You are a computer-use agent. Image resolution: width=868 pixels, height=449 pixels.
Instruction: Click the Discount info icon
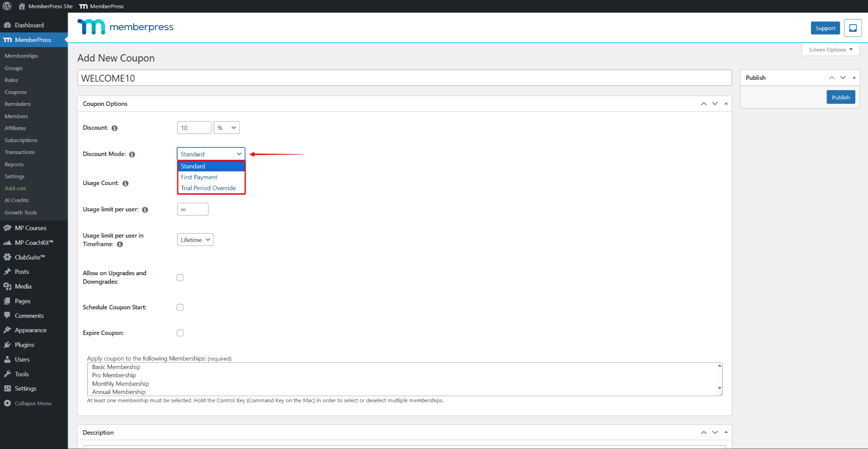click(115, 128)
